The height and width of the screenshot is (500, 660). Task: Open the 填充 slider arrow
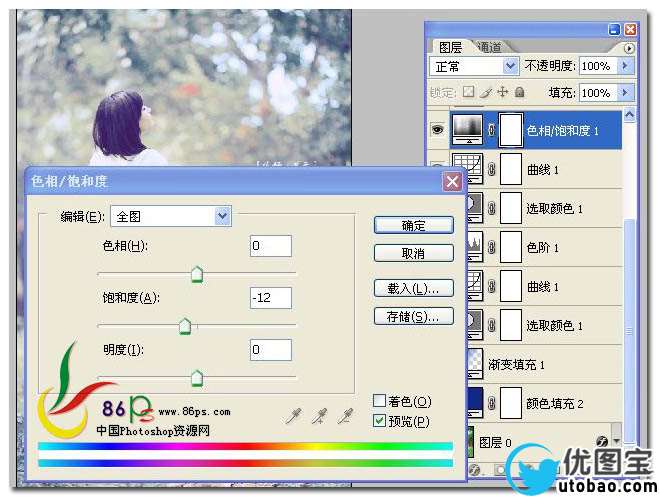click(x=625, y=92)
